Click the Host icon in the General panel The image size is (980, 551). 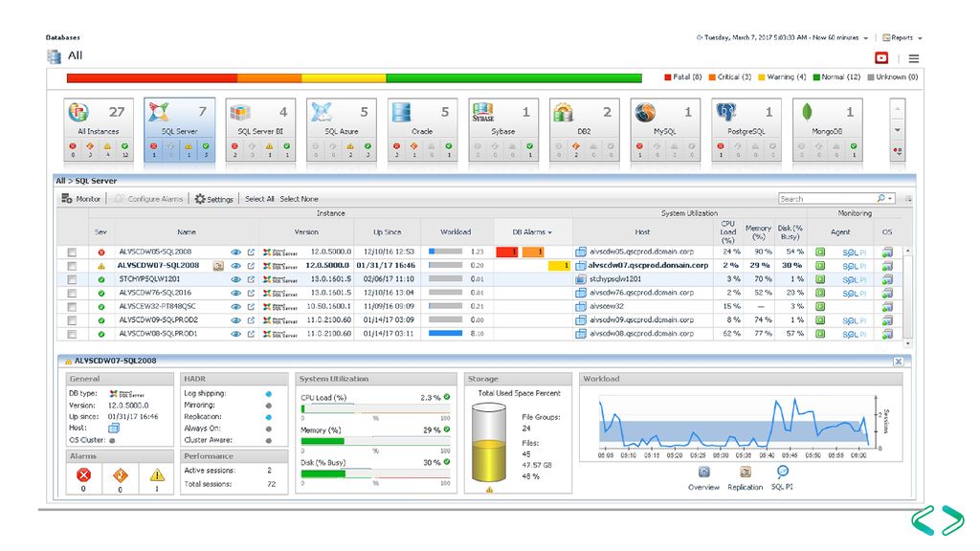(x=114, y=429)
